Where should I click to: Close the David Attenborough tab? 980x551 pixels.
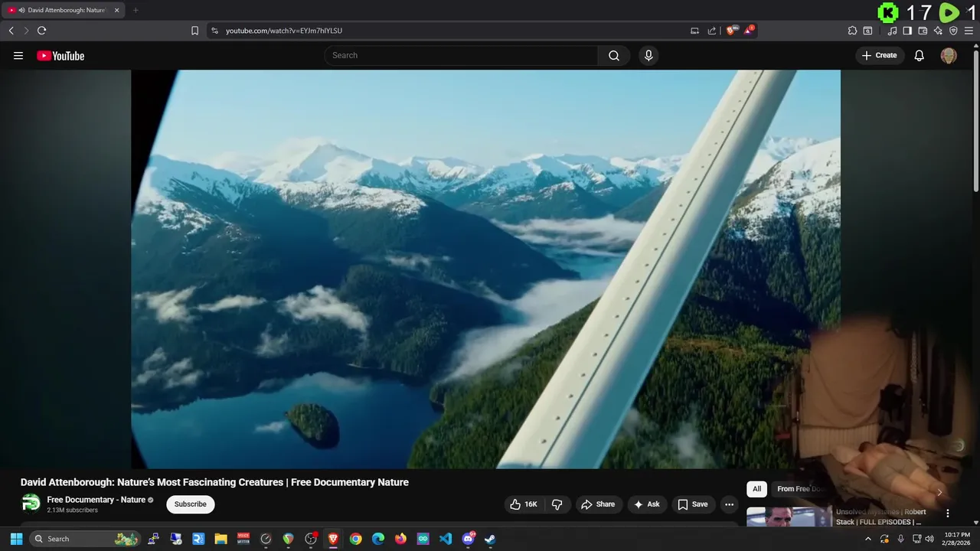point(116,10)
